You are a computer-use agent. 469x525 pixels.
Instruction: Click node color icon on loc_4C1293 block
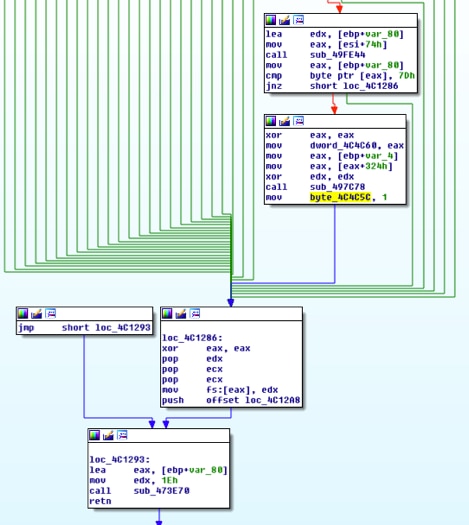click(x=94, y=435)
